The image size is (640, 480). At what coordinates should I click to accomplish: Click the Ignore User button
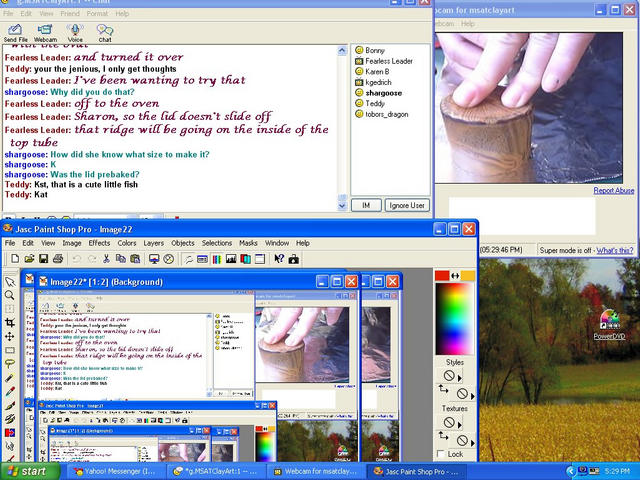click(x=407, y=205)
